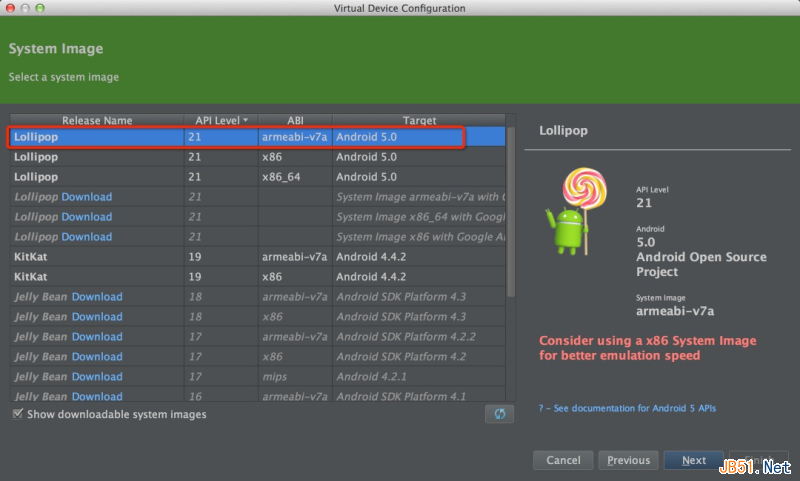This screenshot has height=481, width=800.
Task: Open documentation for Android 5 APIs link
Action: coord(630,408)
